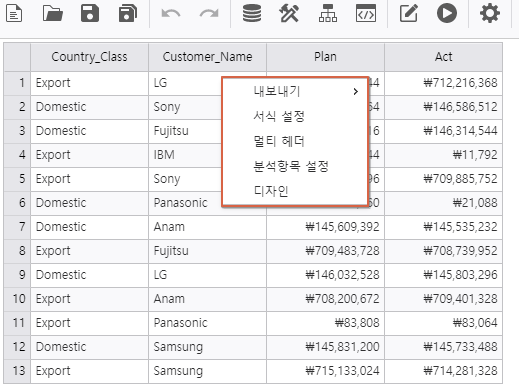
Task: Open the database icon in the toolbar
Action: click(252, 13)
